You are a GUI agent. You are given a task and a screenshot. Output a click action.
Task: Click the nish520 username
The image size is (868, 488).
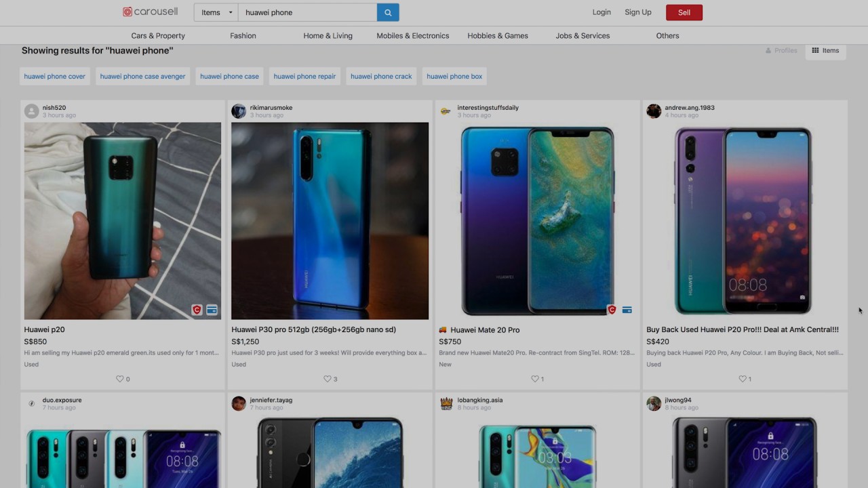(54, 108)
